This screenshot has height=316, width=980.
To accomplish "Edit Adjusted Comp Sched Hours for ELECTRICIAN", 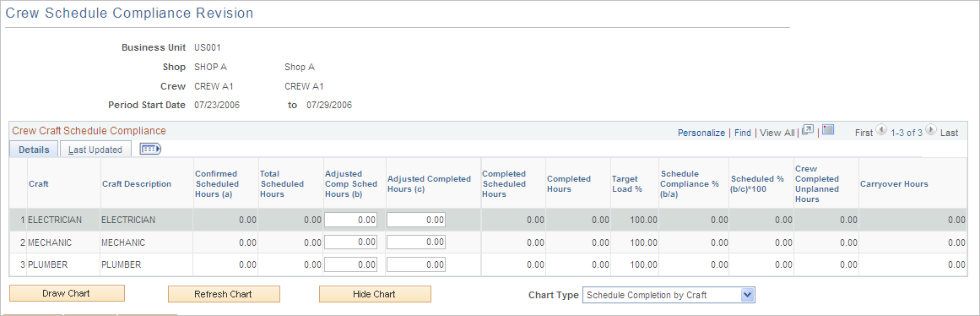I will pyautogui.click(x=350, y=220).
